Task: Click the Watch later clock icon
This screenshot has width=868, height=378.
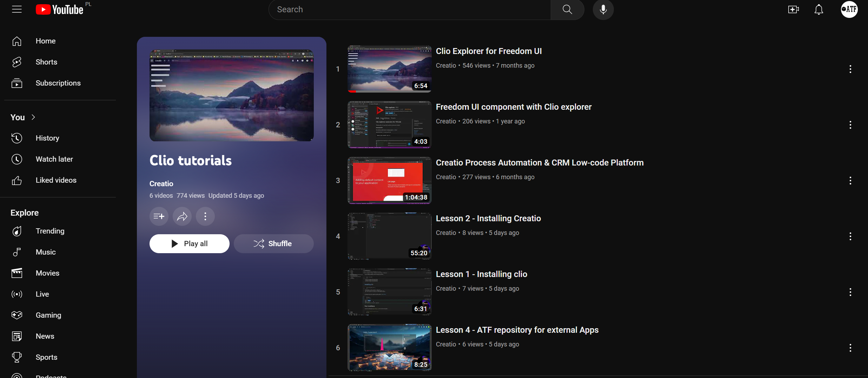Action: pos(17,159)
